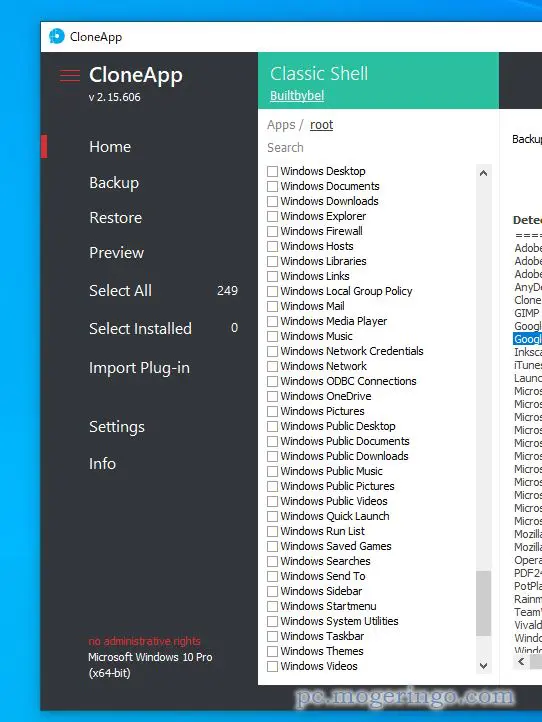This screenshot has width=542, height=722.
Task: Enable the Windows Run List checkbox
Action: (273, 531)
